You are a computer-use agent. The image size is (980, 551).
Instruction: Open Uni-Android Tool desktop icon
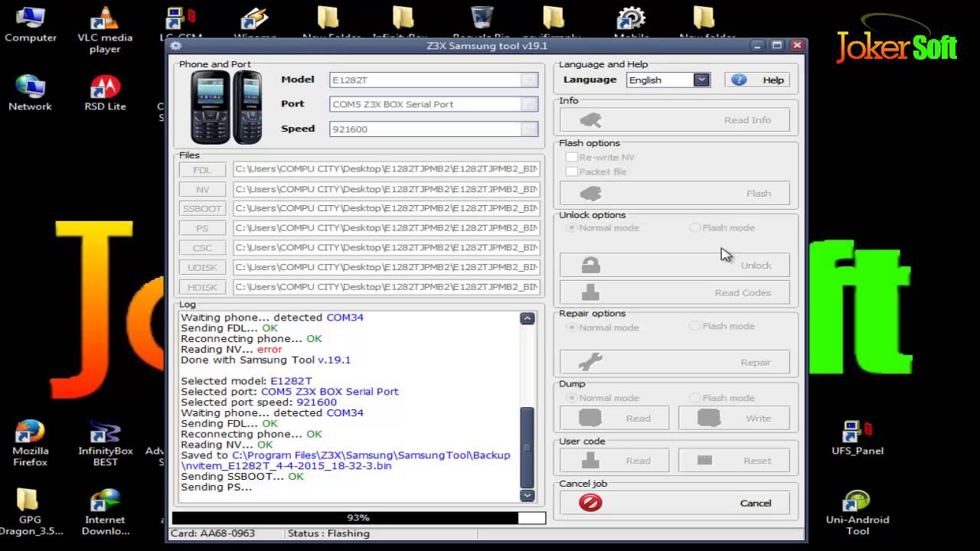[x=857, y=511]
